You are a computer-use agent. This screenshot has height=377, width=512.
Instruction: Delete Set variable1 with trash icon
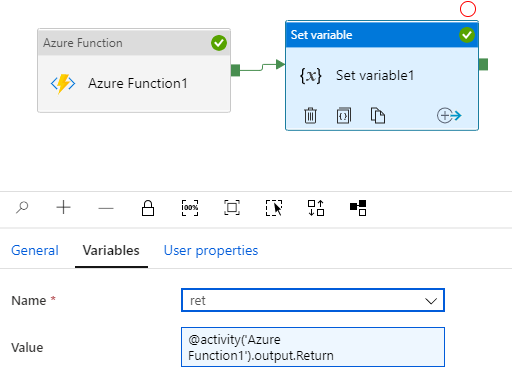coord(310,115)
